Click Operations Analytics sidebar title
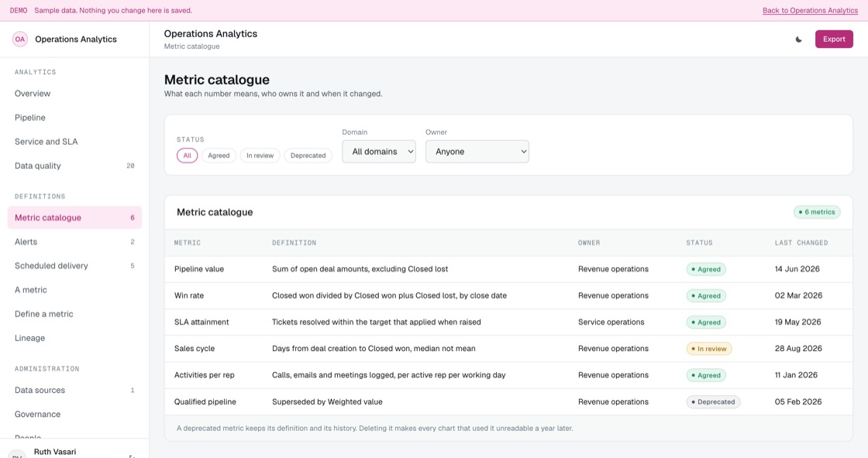 coord(76,40)
